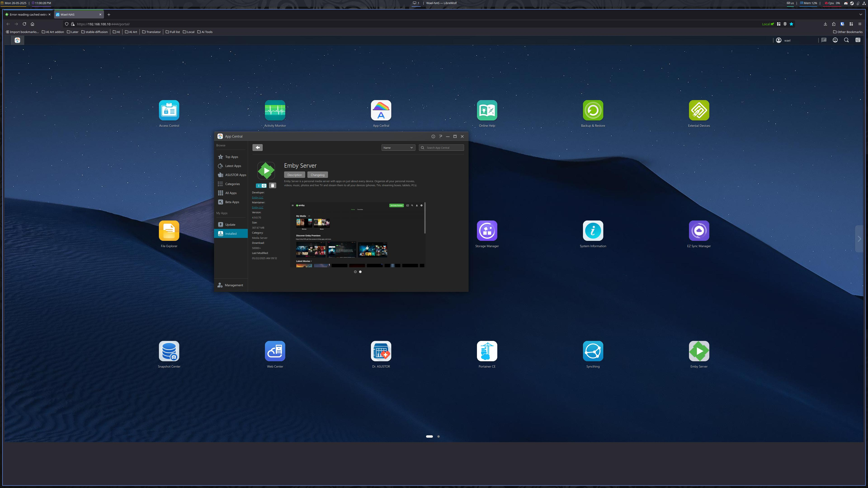Open ADM search magnifier icon
The width and height of the screenshot is (868, 488).
846,40
